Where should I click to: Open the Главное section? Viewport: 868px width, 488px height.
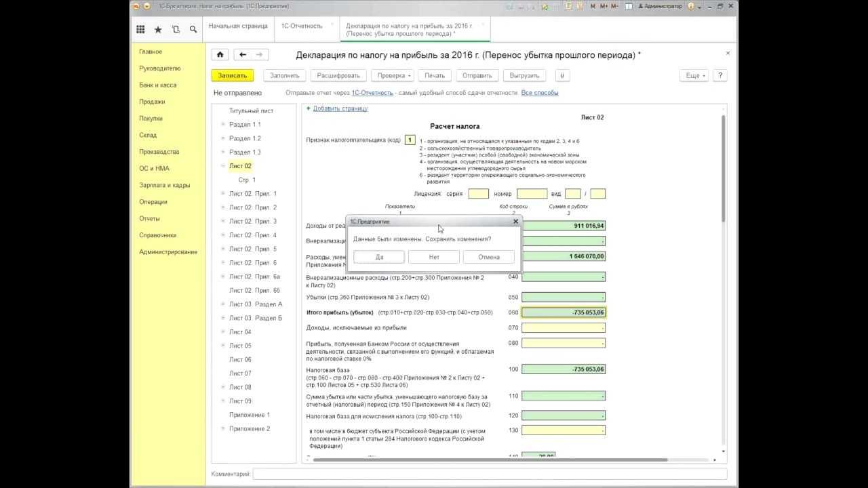151,52
